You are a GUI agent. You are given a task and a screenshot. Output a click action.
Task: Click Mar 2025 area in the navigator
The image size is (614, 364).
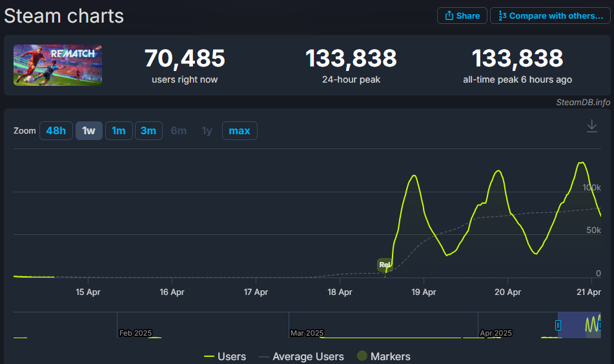point(307,332)
